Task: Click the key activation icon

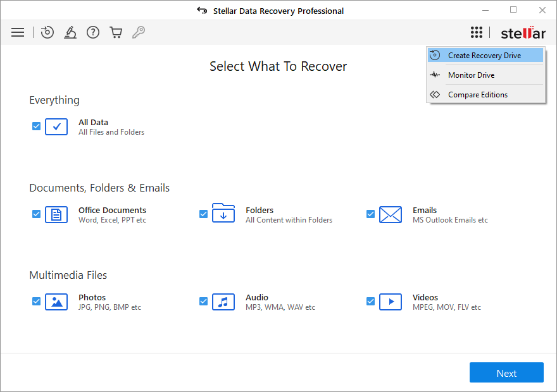Action: coord(139,32)
